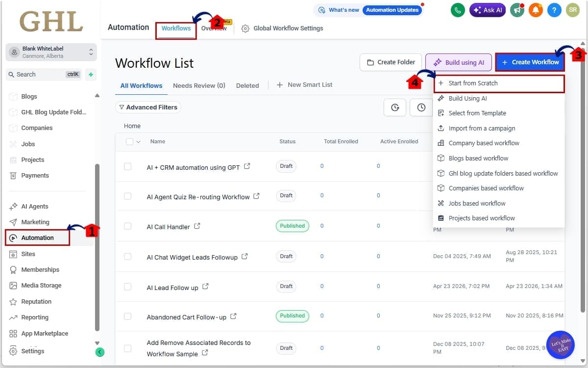This screenshot has width=588, height=368.
Task: Collapse sidebar with green chevron button
Action: click(99, 352)
